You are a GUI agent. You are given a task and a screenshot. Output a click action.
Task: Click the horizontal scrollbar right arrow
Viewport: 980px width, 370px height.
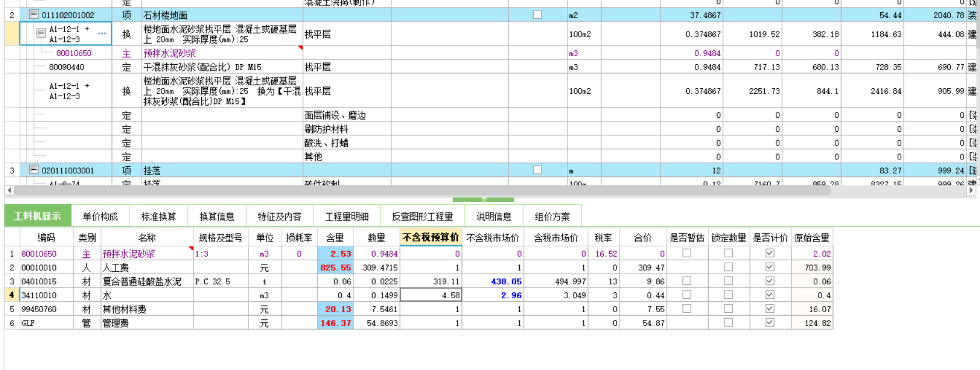point(971,190)
